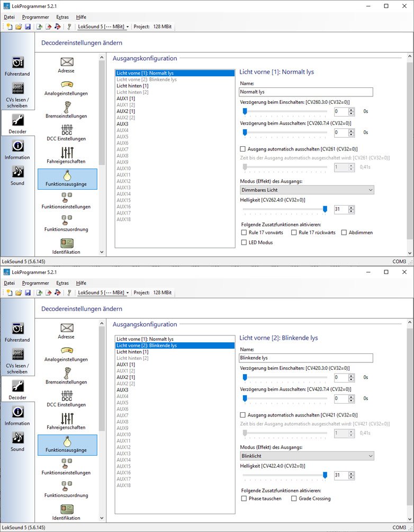Enable LED Modus checkbox
The width and height of the screenshot is (414, 532).
pyautogui.click(x=244, y=242)
